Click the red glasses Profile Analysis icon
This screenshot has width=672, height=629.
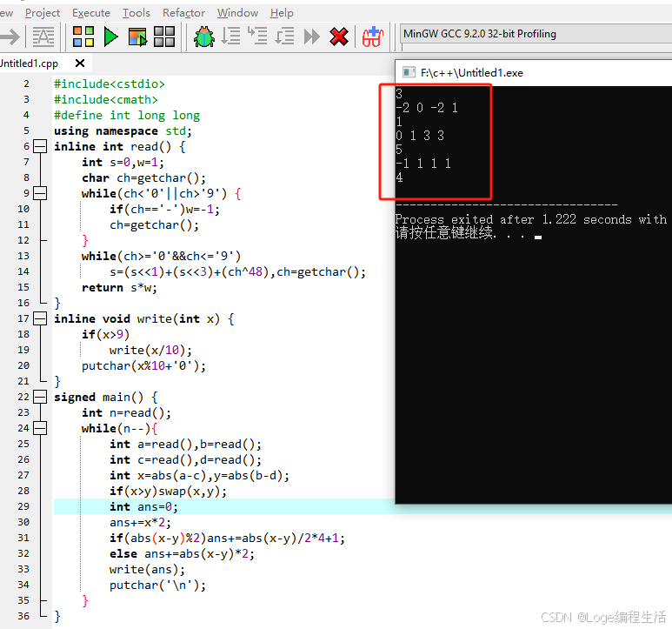[372, 37]
